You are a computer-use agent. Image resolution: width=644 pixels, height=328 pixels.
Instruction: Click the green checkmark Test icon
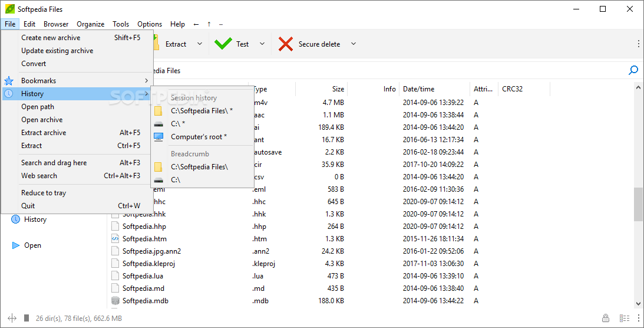coord(223,44)
